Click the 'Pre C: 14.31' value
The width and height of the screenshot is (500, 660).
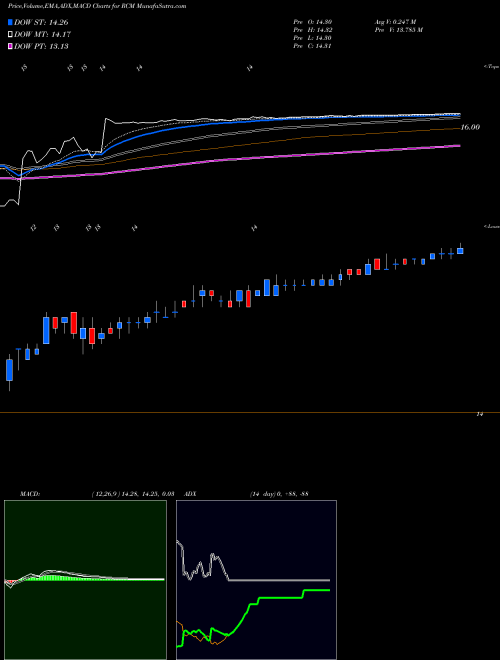pos(313,46)
